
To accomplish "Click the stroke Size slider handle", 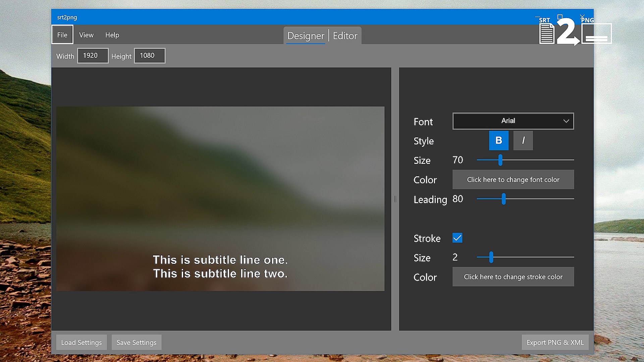I will tap(491, 257).
